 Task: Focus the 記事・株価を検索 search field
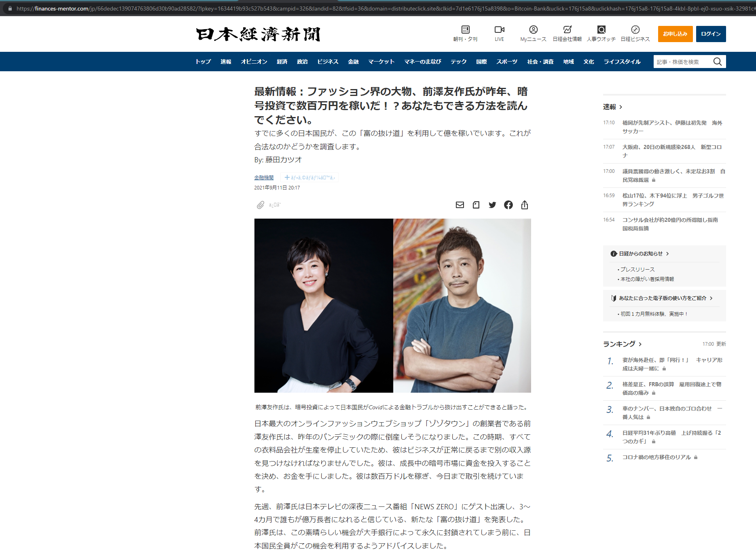tap(682, 62)
